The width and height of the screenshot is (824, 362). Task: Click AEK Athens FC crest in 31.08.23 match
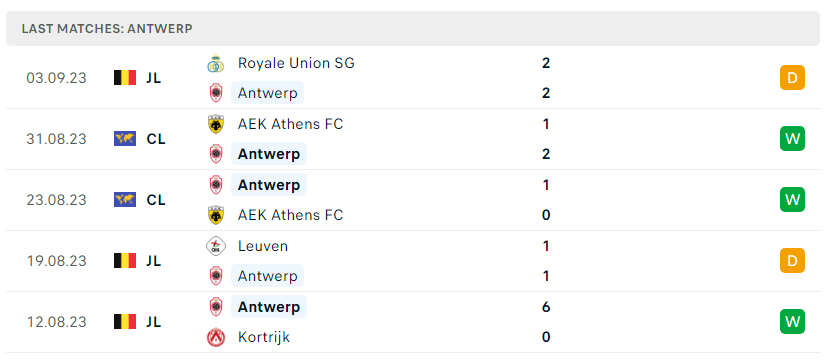pos(215,125)
